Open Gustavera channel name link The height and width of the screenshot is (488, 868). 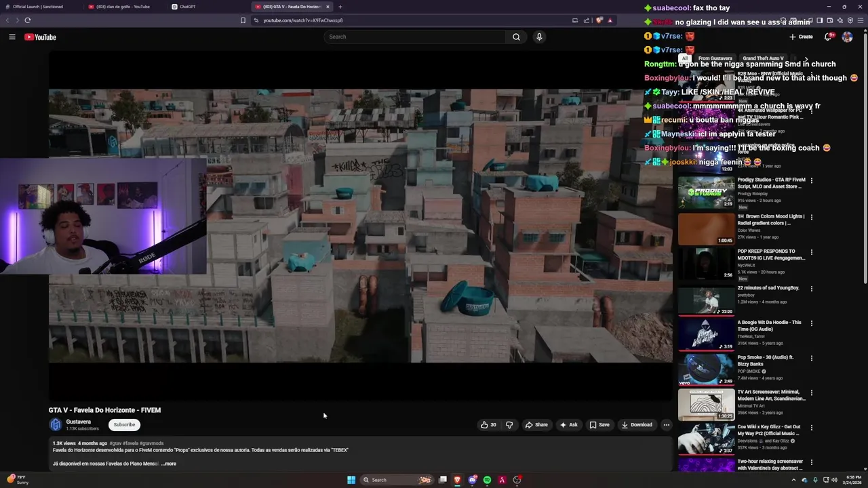(78, 422)
